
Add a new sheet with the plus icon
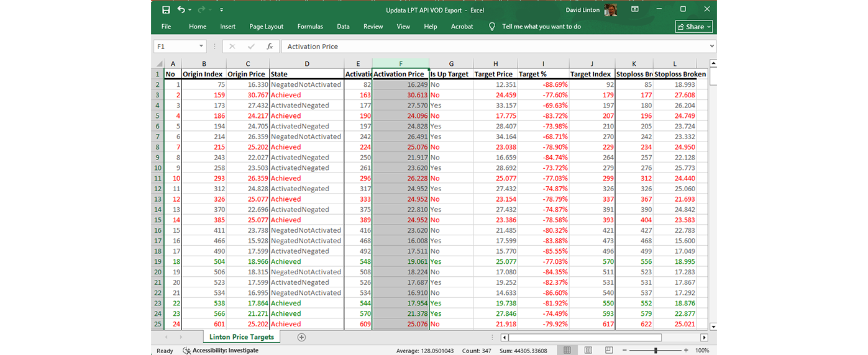(x=301, y=337)
